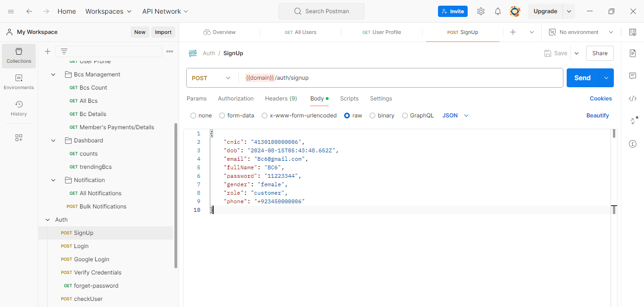
Task: Open request documentation icon in right sidebar
Action: pyautogui.click(x=633, y=53)
